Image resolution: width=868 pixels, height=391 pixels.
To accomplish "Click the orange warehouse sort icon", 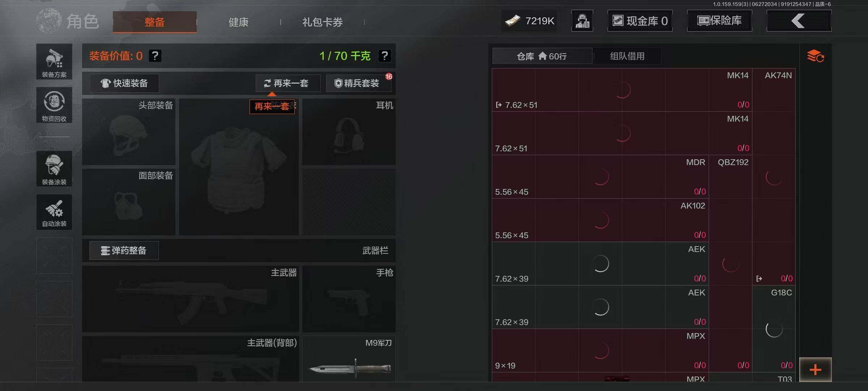I will [815, 56].
